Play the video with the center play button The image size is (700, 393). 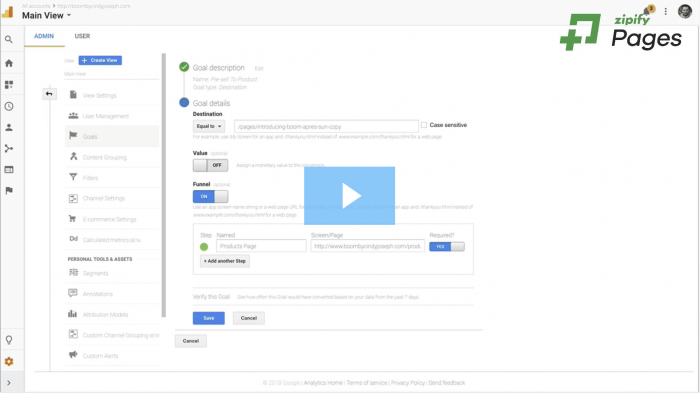click(349, 196)
